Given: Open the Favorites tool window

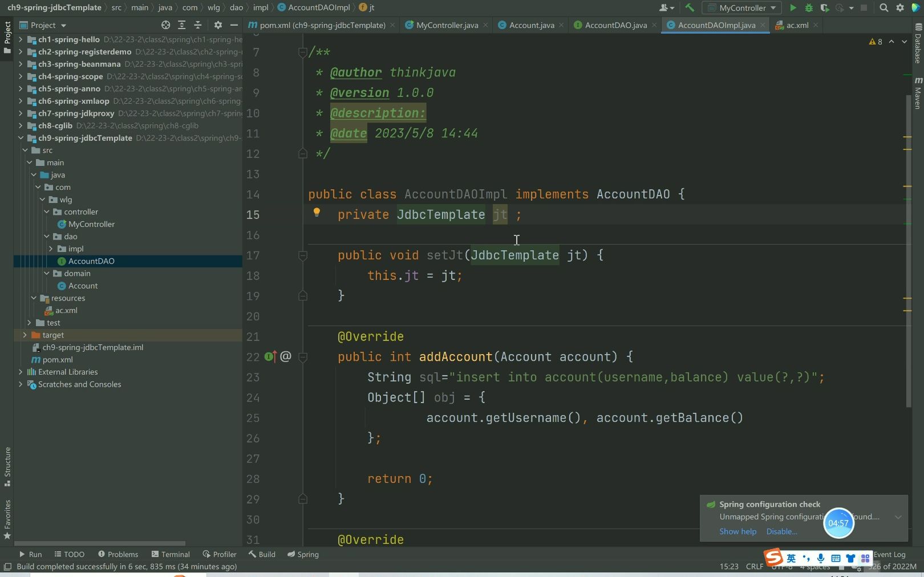Looking at the screenshot, I should (x=7, y=519).
